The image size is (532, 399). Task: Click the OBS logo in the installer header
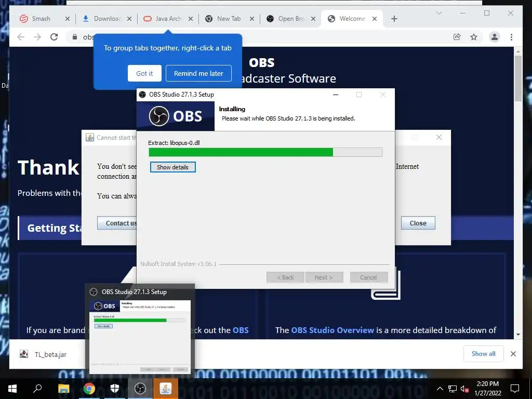point(176,116)
